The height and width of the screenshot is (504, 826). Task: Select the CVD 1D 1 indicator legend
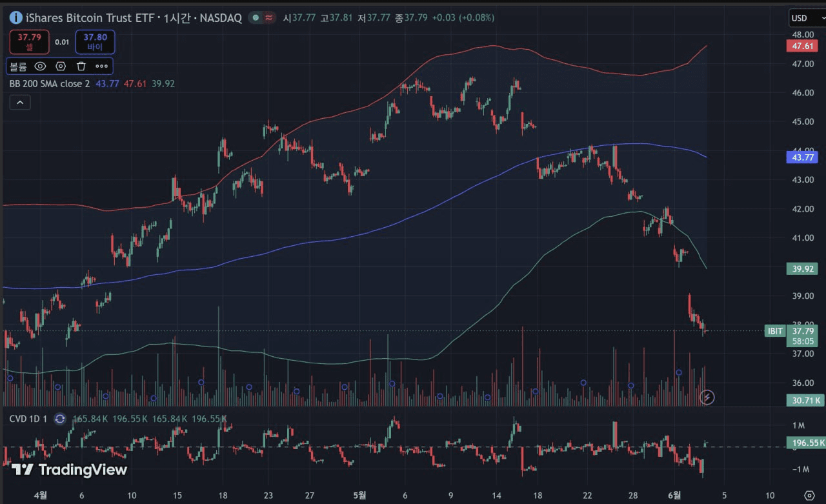pyautogui.click(x=28, y=419)
